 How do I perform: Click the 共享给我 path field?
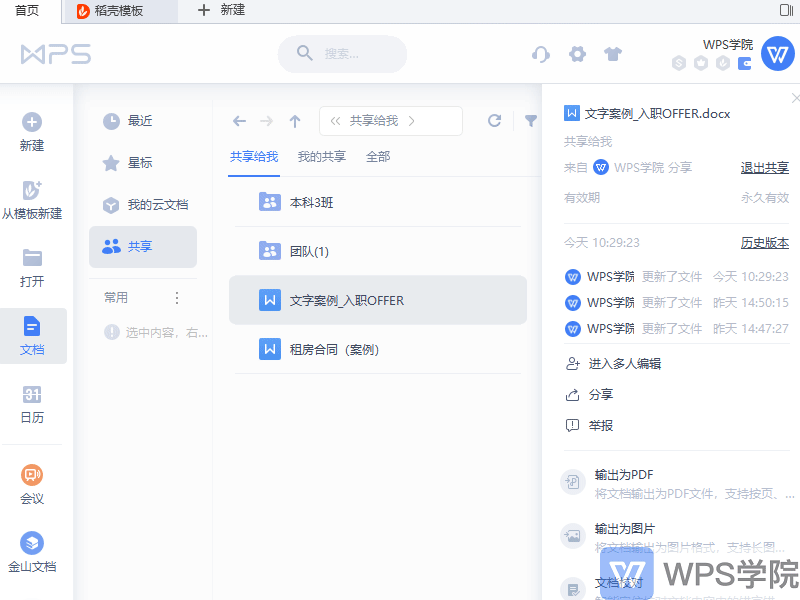click(391, 121)
